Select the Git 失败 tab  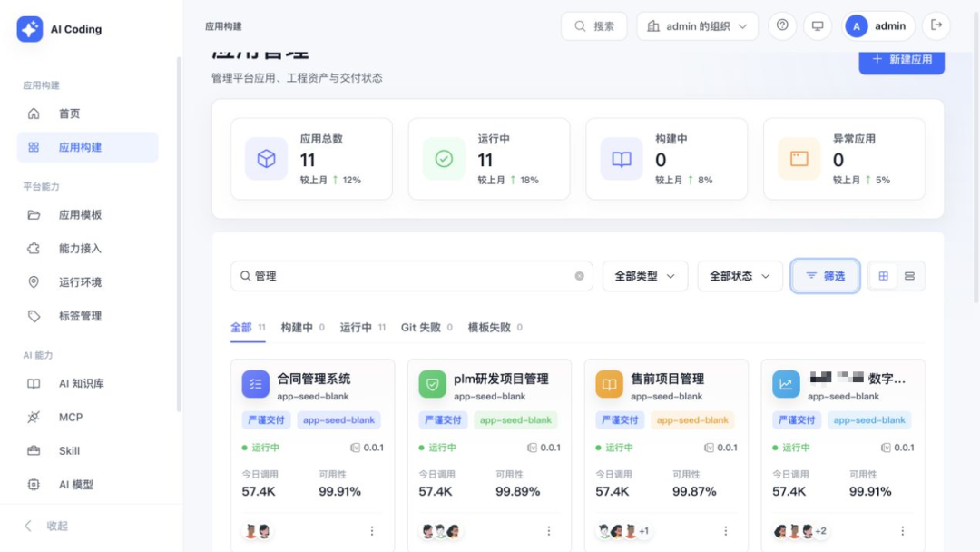pyautogui.click(x=426, y=328)
